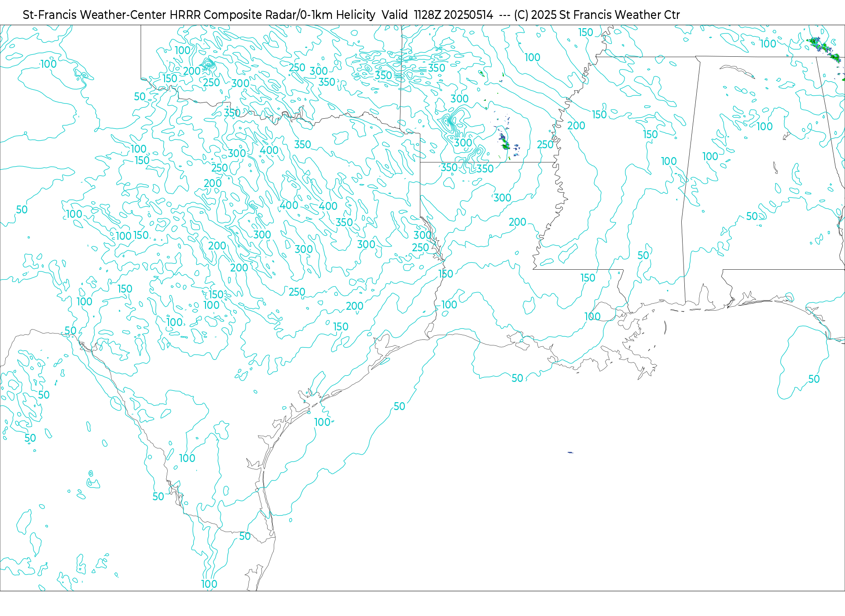Click the valid time "1128Z 20250514"
The image size is (845, 616).
(x=453, y=15)
